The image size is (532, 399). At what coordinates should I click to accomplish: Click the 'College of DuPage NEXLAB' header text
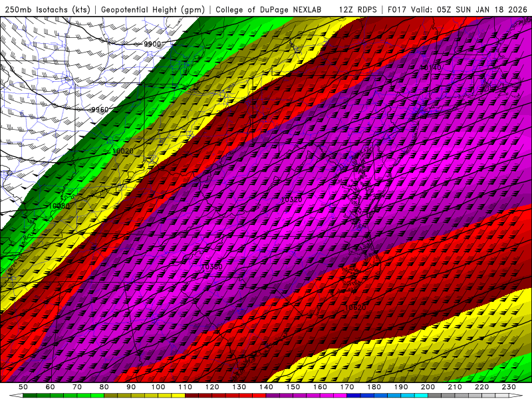coord(270,9)
